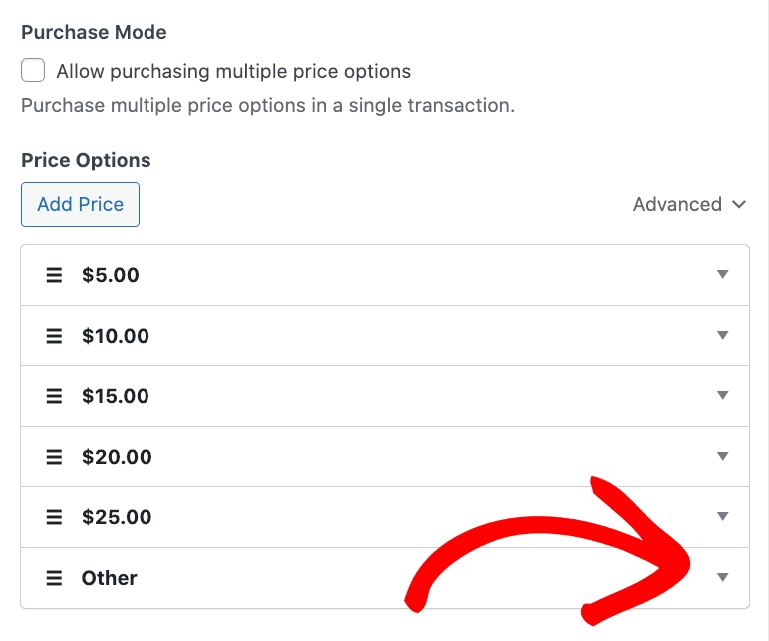Expand the $15.00 price option arrow
This screenshot has height=641, width=769.
point(723,396)
